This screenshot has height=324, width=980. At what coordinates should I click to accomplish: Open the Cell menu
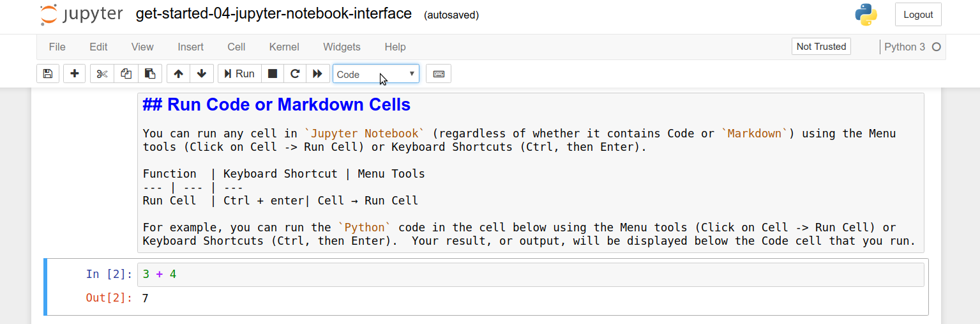point(236,47)
